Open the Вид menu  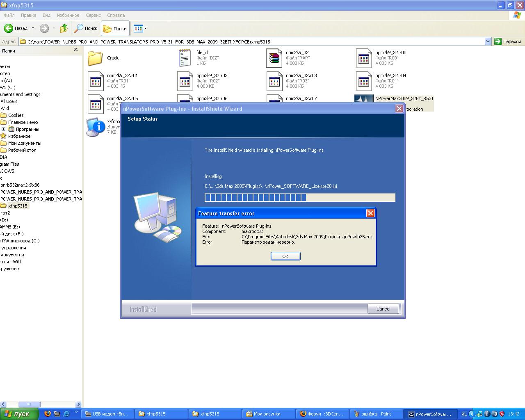coord(46,15)
